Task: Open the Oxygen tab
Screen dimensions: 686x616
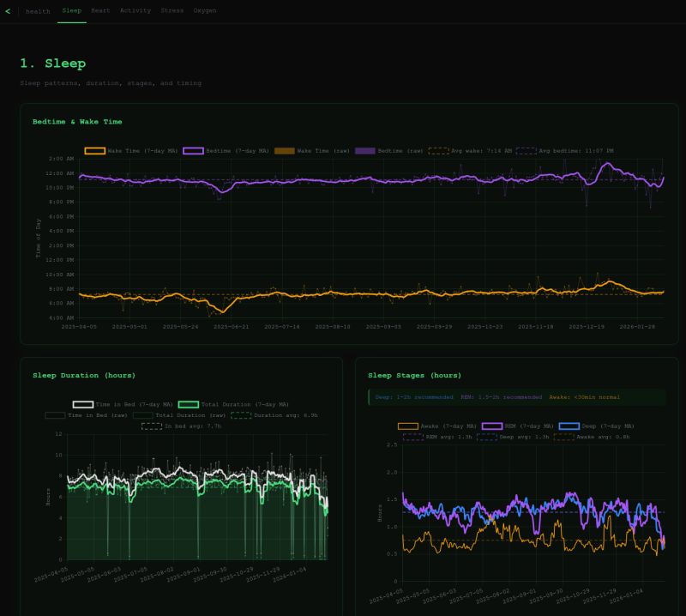Action: point(204,11)
